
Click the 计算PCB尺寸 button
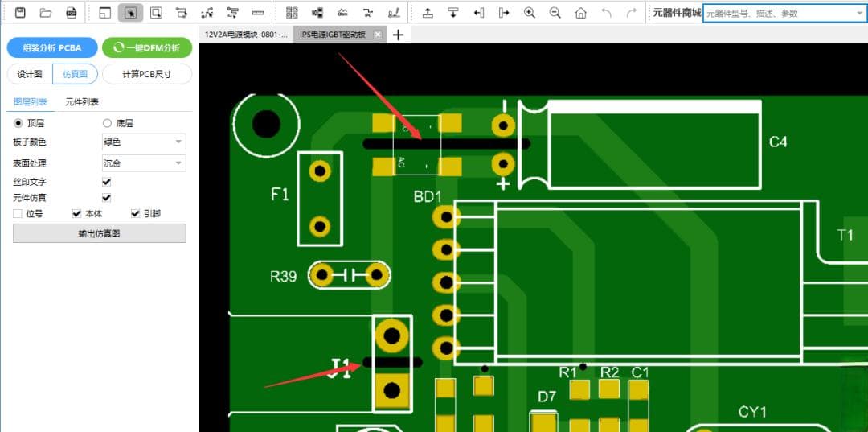[x=147, y=74]
